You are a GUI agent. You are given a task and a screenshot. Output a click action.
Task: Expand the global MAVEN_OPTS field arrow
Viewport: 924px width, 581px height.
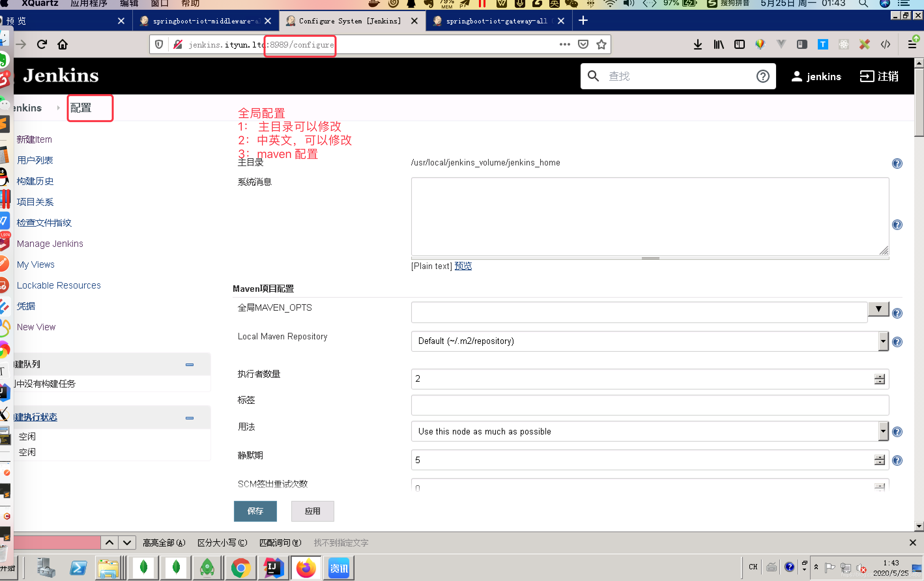click(878, 309)
